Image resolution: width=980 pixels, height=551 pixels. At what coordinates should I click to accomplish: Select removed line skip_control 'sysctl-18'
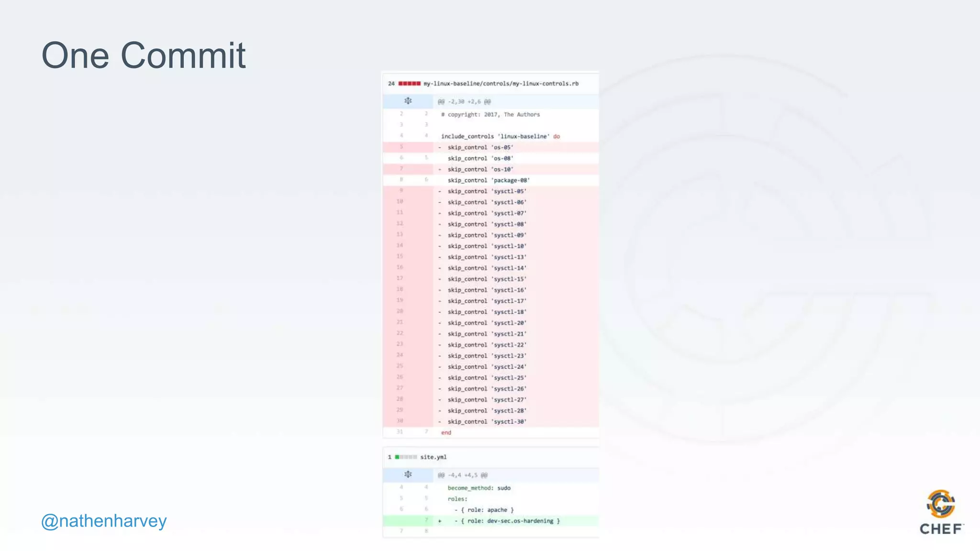[x=490, y=312]
